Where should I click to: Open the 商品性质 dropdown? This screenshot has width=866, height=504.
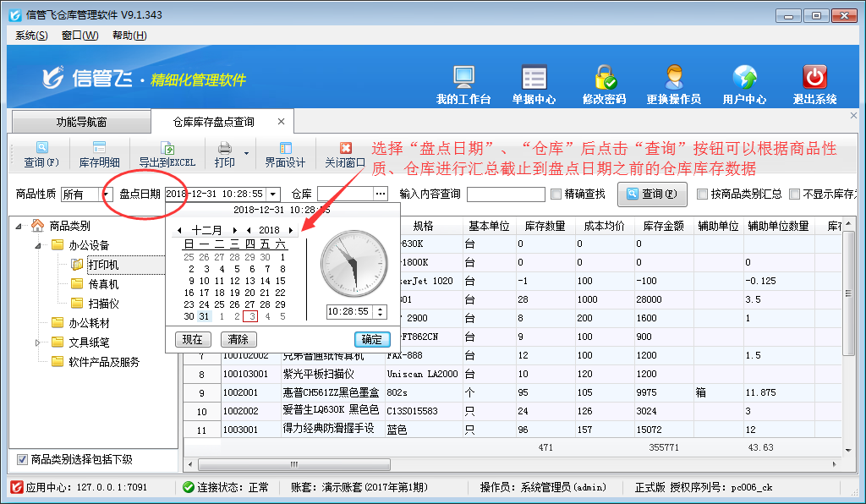(107, 194)
